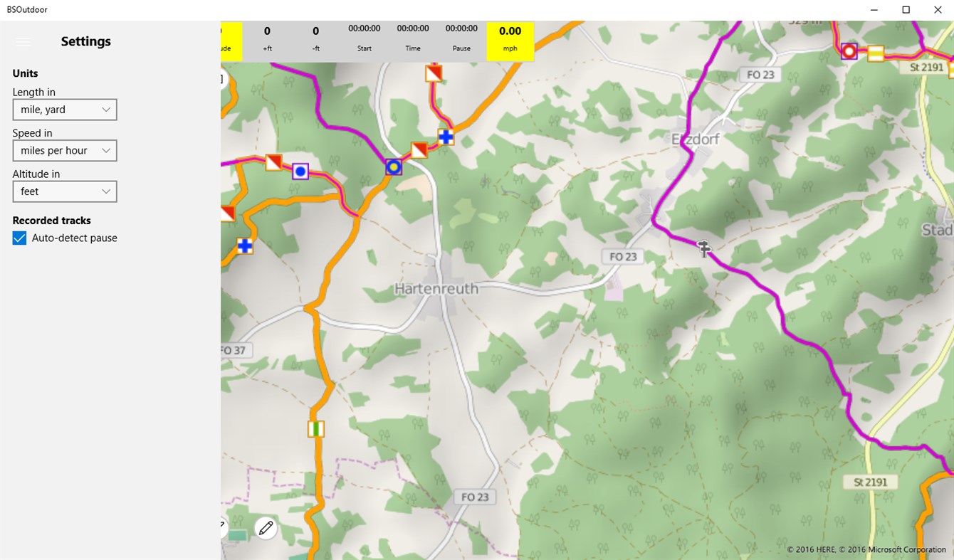Uncheck Auto-detect pause checkbox

click(19, 238)
